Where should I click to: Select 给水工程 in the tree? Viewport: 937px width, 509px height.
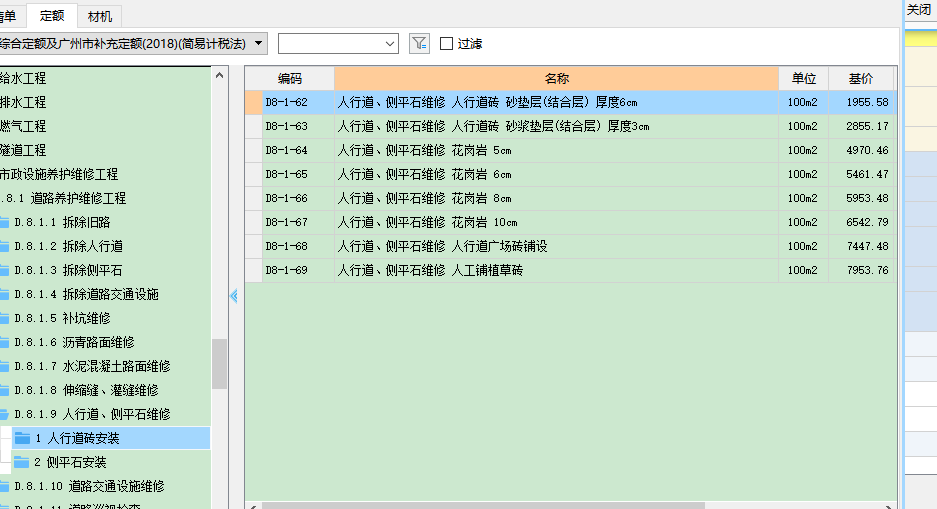tap(23, 78)
